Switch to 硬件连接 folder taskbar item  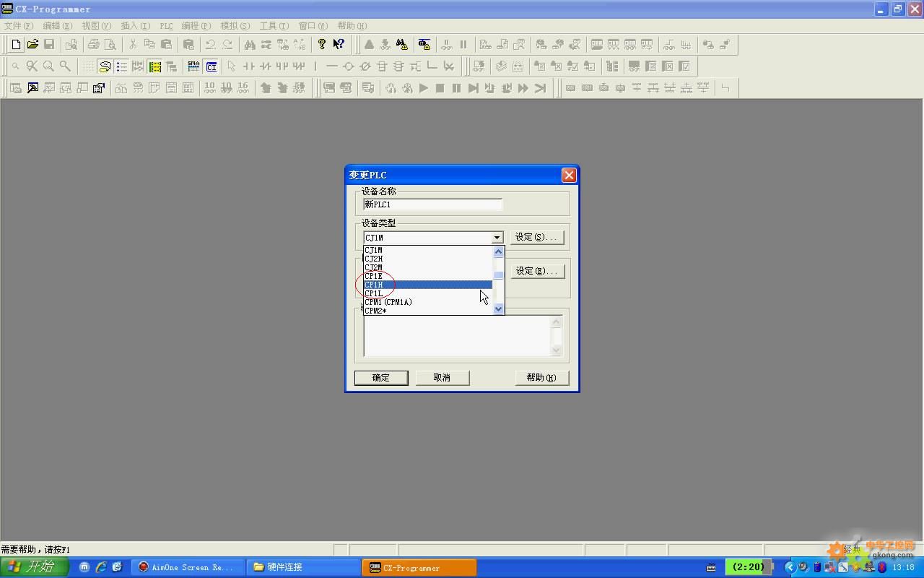click(304, 567)
